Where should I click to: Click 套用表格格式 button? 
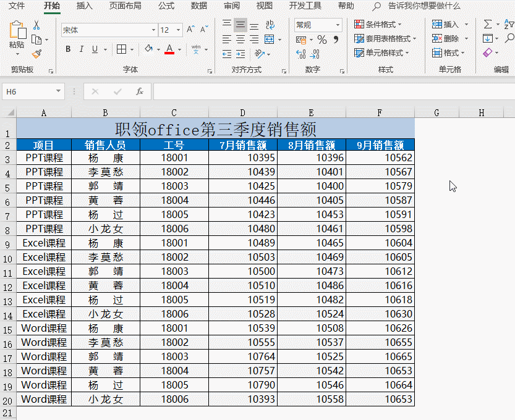[385, 39]
